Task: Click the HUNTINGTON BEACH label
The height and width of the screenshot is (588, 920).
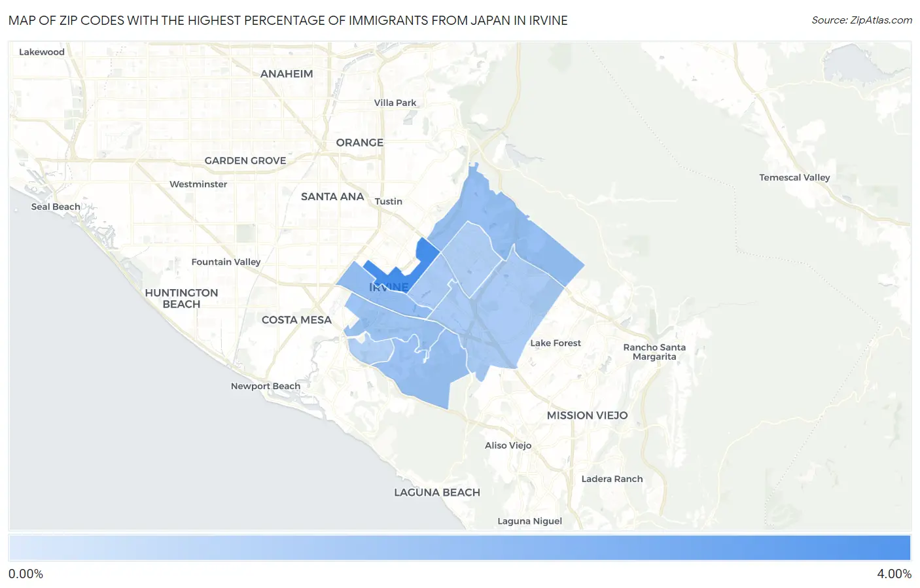Action: [x=181, y=298]
